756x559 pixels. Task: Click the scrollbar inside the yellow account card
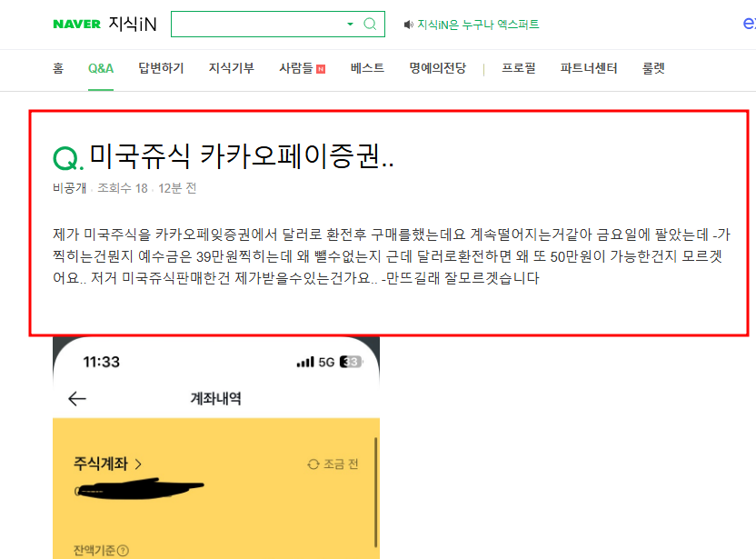[375, 492]
